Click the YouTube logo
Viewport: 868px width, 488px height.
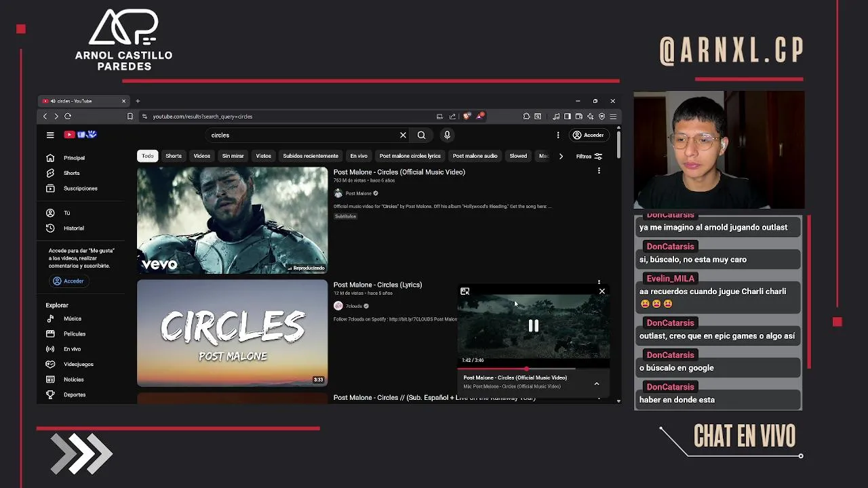coord(81,135)
